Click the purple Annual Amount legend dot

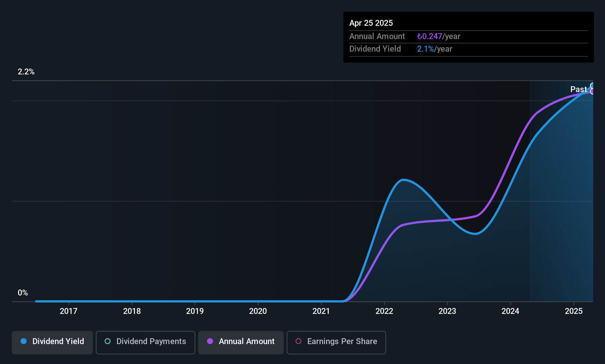[x=210, y=341]
